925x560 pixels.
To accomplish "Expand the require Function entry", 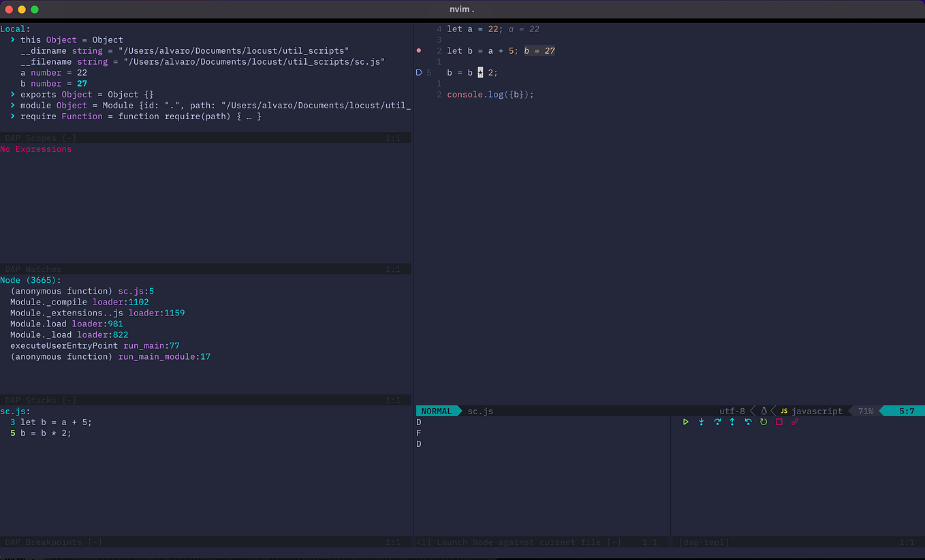I will [x=12, y=116].
